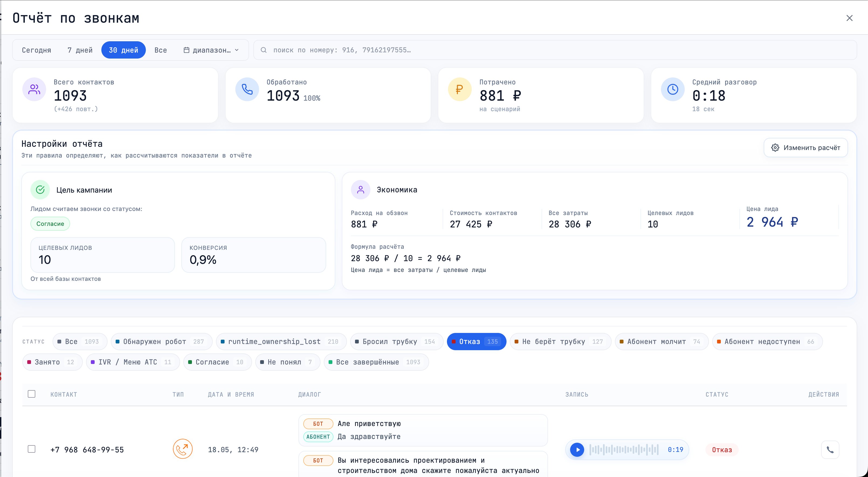Focus the phone number search field
The height and width of the screenshot is (477, 868).
tap(555, 50)
